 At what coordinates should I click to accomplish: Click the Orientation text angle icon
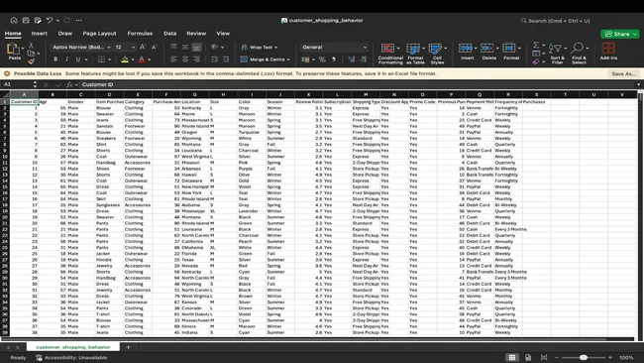pyautogui.click(x=214, y=48)
